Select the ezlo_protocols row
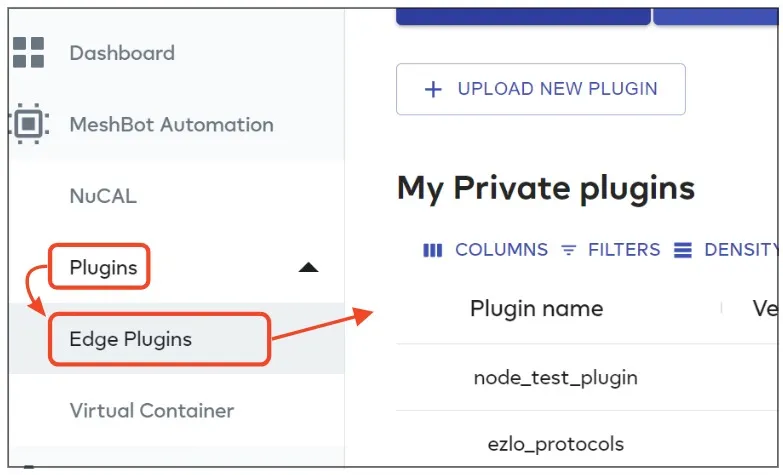Viewport: 783px width, 475px height. tap(587, 440)
